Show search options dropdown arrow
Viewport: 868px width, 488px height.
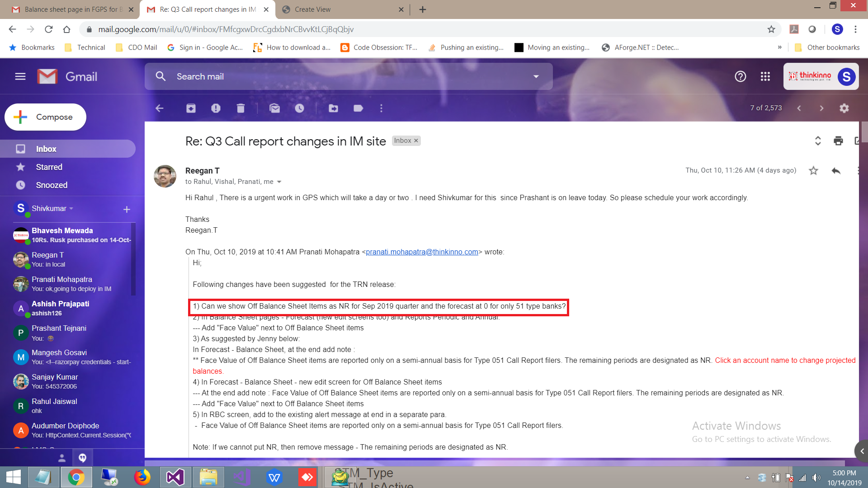(x=536, y=76)
